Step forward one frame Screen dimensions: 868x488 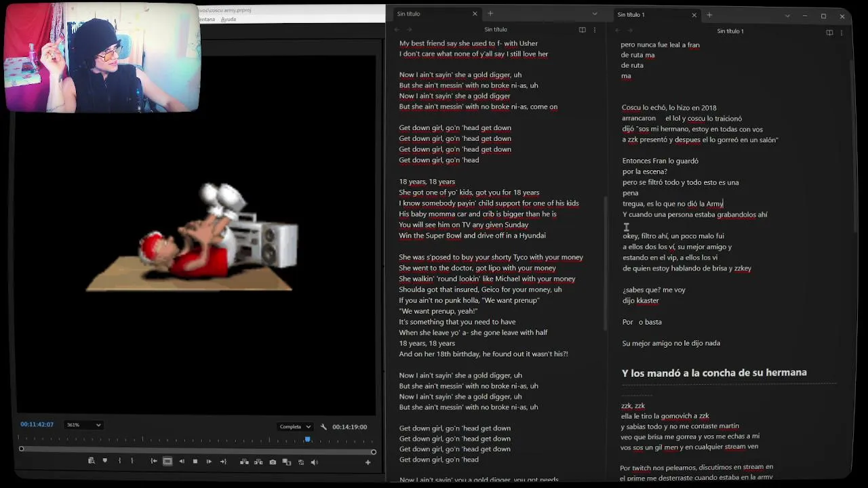pyautogui.click(x=209, y=462)
